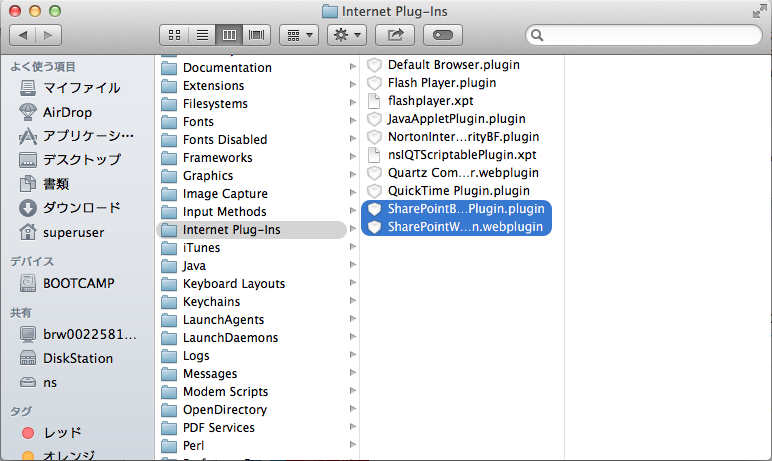Image resolution: width=772 pixels, height=461 pixels.
Task: Click the Share toolbar button
Action: (395, 35)
